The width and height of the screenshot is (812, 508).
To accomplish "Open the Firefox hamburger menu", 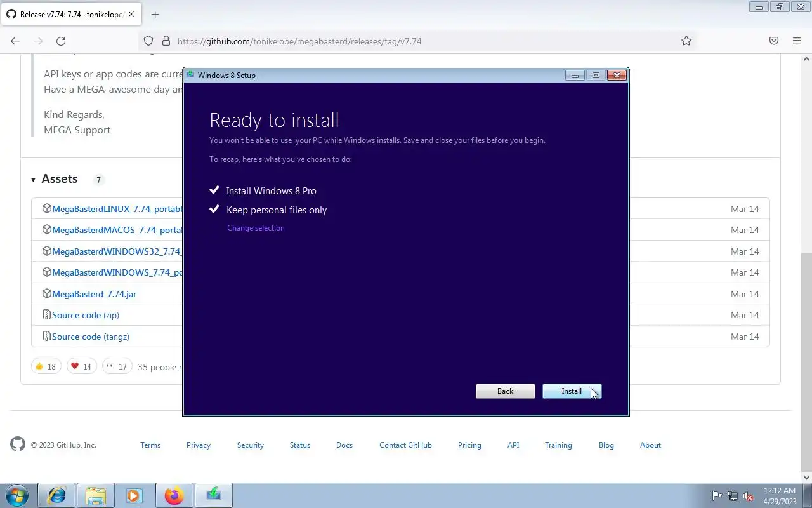I will point(797,41).
